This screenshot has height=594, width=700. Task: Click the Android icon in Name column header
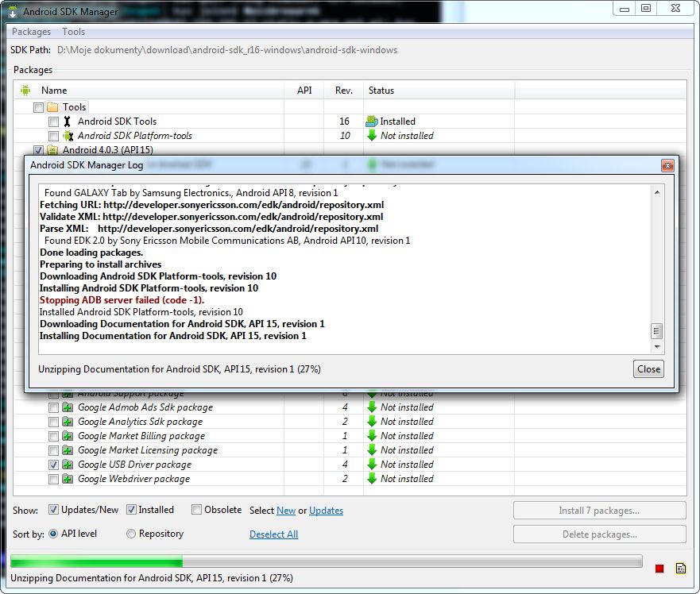tap(25, 91)
